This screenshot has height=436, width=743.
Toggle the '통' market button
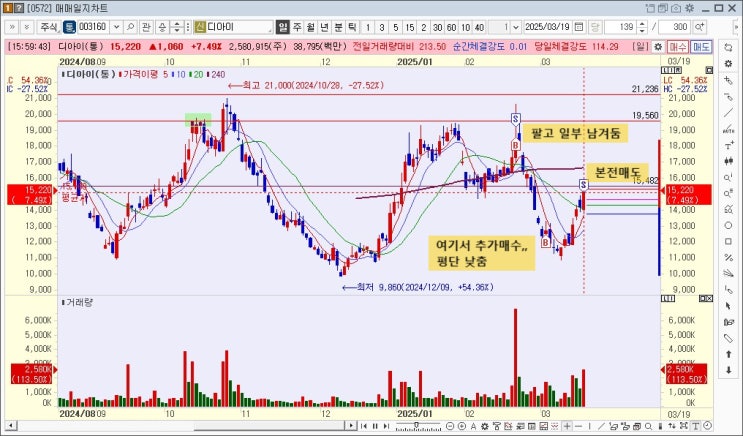70,27
